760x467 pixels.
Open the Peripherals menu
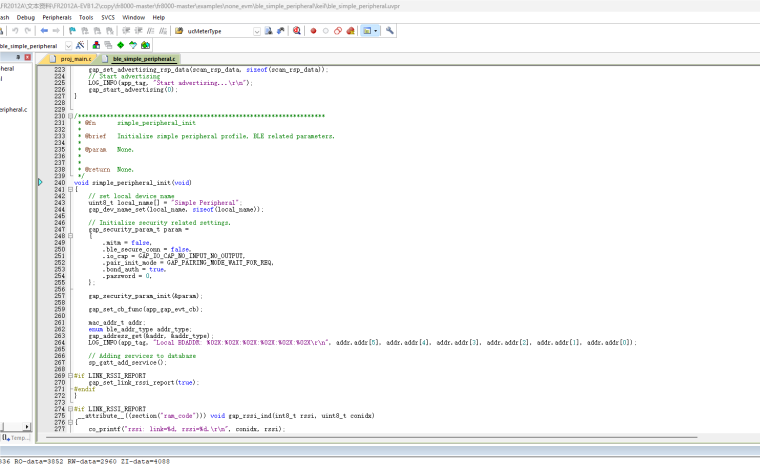point(57,17)
